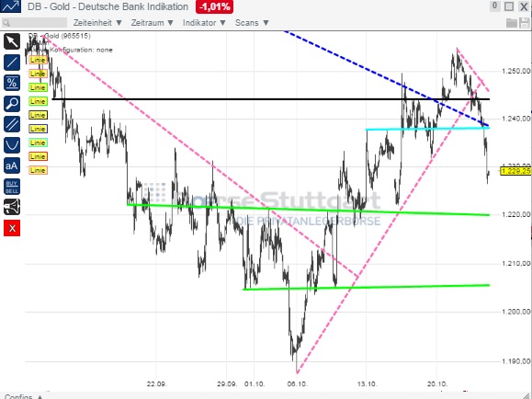This screenshot has height=399, width=532.
Task: Maximize the chart window
Action: (x=509, y=6)
